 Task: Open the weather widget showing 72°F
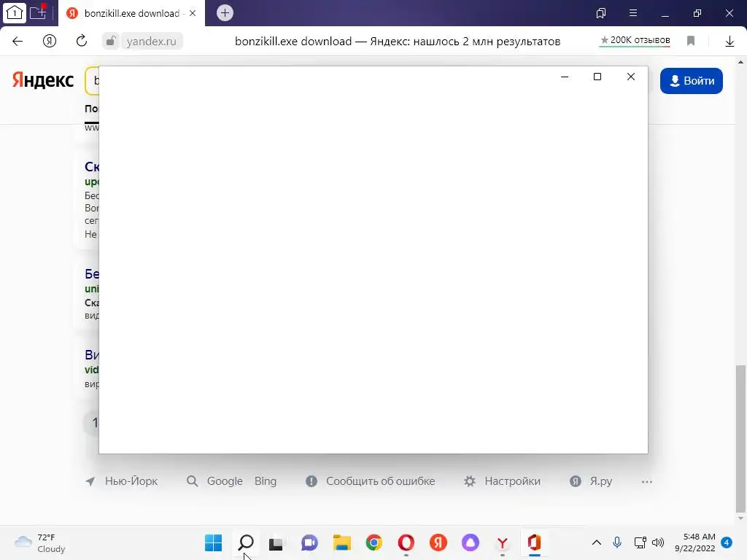40,542
